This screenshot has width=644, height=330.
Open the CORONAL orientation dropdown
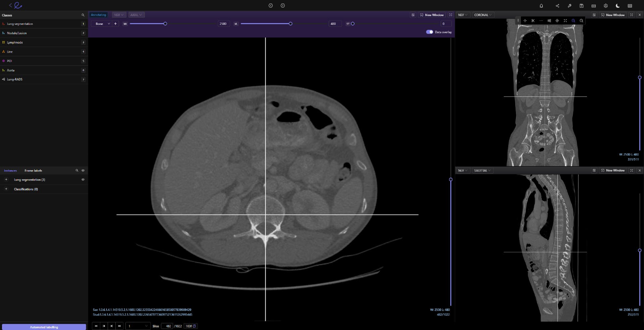point(483,15)
